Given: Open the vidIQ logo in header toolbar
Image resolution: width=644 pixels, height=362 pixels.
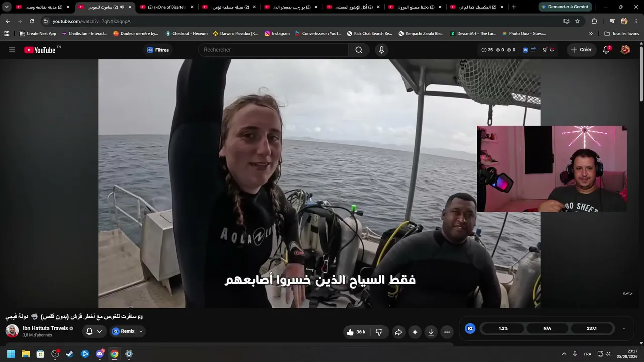Looking at the screenshot, I should tap(525, 50).
